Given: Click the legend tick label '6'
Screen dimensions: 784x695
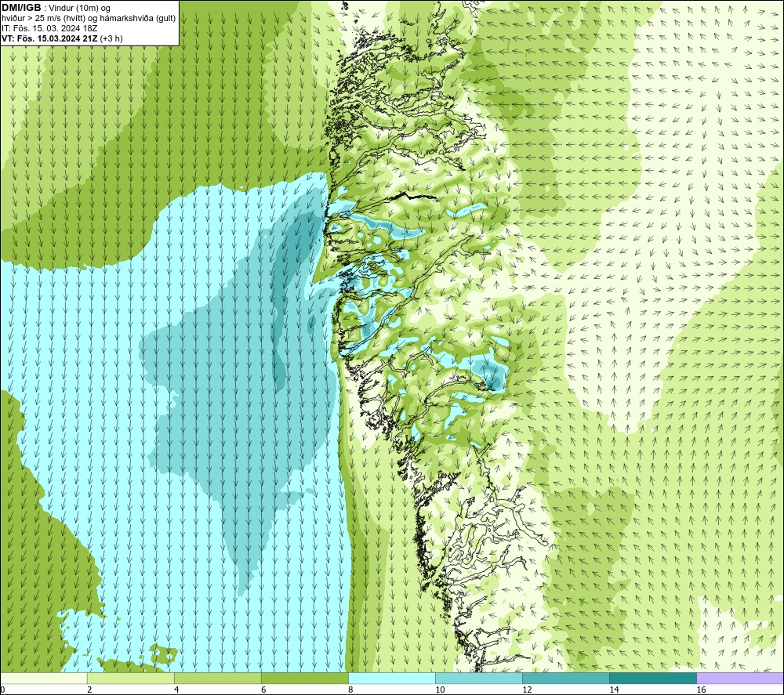Looking at the screenshot, I should pos(263,690).
